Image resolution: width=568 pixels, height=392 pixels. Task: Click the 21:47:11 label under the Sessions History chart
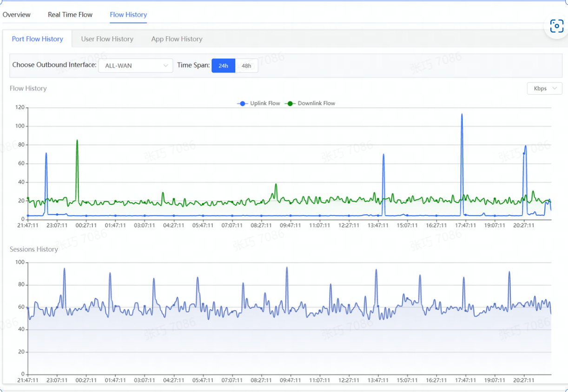28,380
